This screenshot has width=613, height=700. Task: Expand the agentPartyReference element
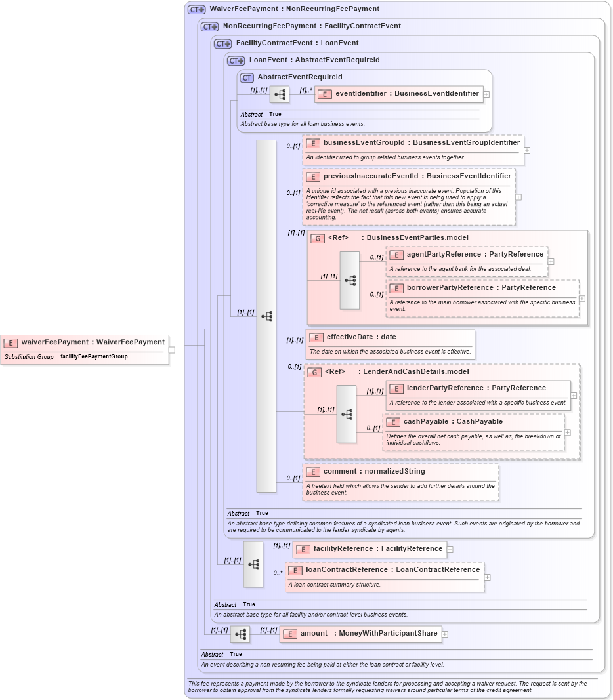tap(551, 261)
